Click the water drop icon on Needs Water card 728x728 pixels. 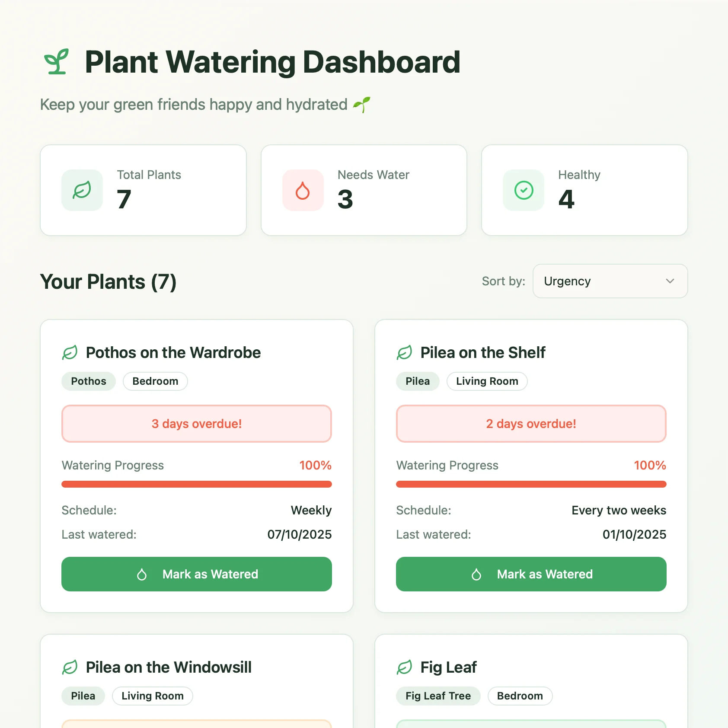tap(303, 190)
